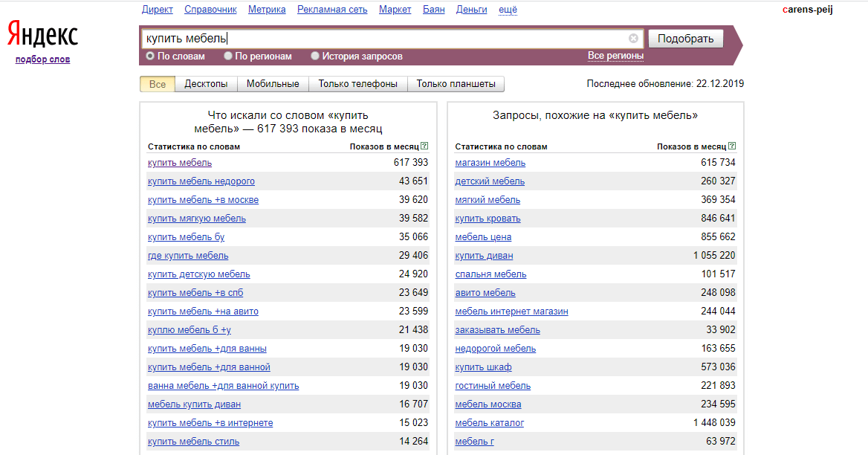Open 'купить мебель стиль' query link
868x455 pixels.
point(194,442)
